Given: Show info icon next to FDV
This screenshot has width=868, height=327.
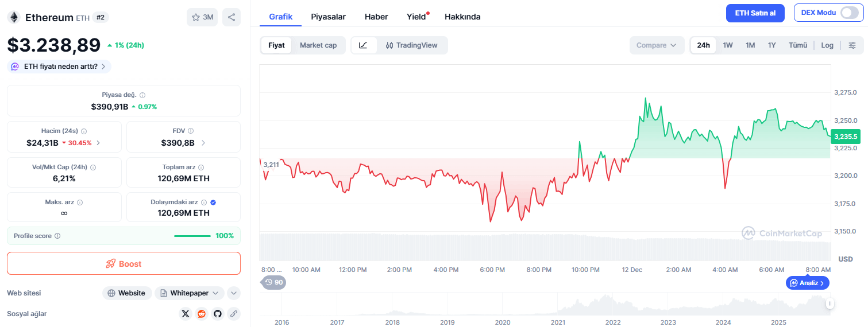Looking at the screenshot, I should (191, 131).
